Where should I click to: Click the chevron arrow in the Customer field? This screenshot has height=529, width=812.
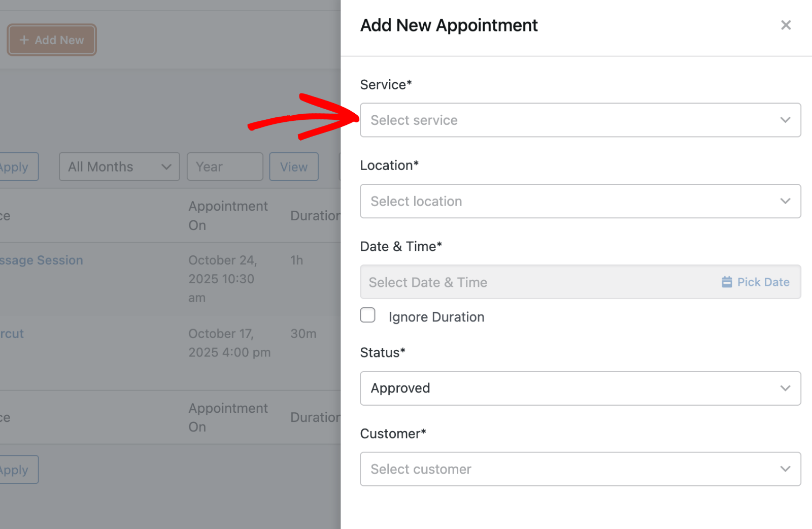tap(785, 469)
